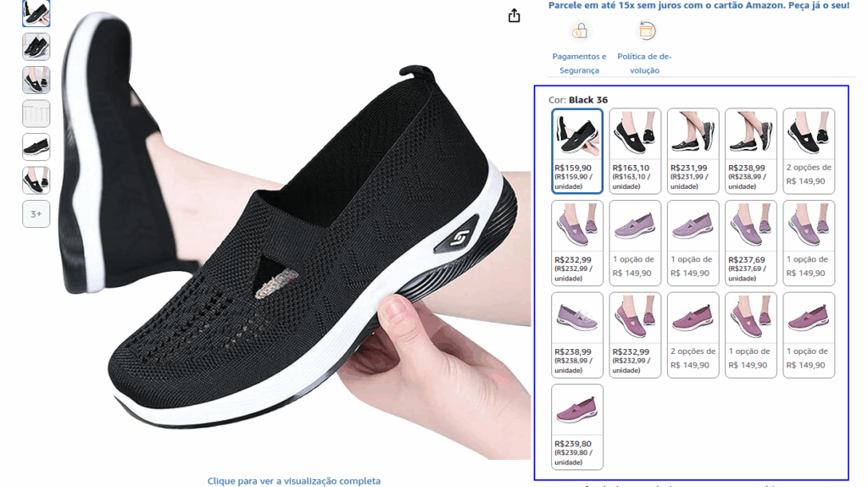This screenshot has width=868, height=487.
Task: Click 'Clique para ver a visualização completa' link
Action: 294,481
